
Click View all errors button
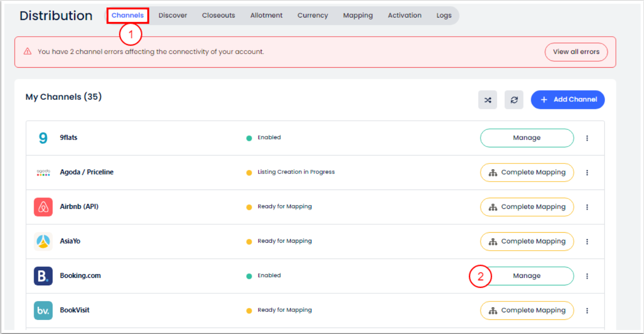click(x=576, y=52)
